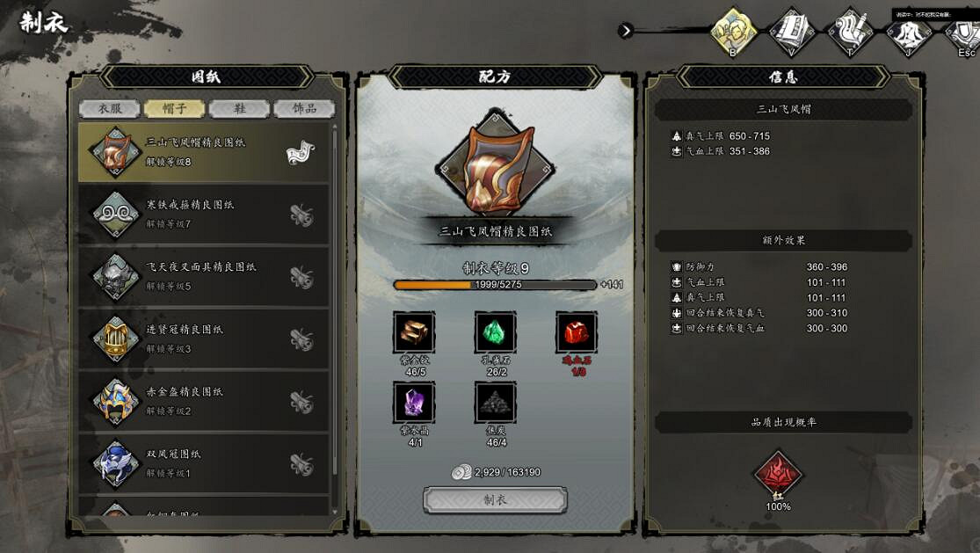The width and height of the screenshot is (980, 553).
Task: Click the 焦炭 coal material icon
Action: [496, 403]
